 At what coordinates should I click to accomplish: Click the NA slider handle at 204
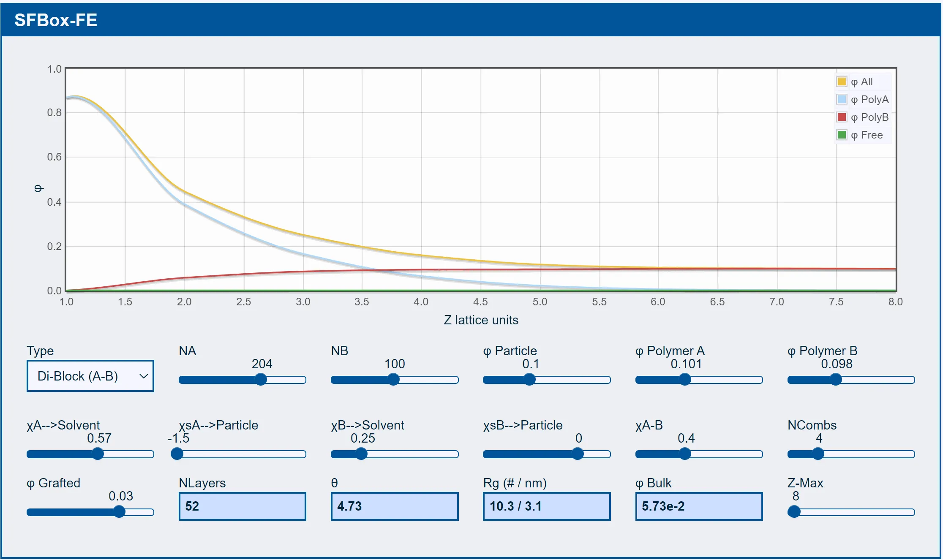pos(261,380)
